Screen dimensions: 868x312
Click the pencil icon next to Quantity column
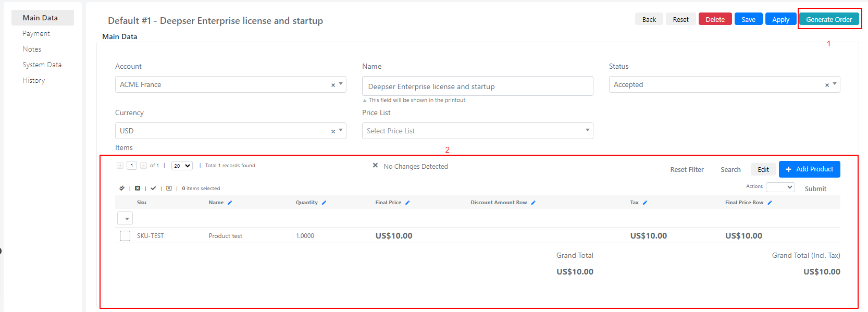coord(324,203)
